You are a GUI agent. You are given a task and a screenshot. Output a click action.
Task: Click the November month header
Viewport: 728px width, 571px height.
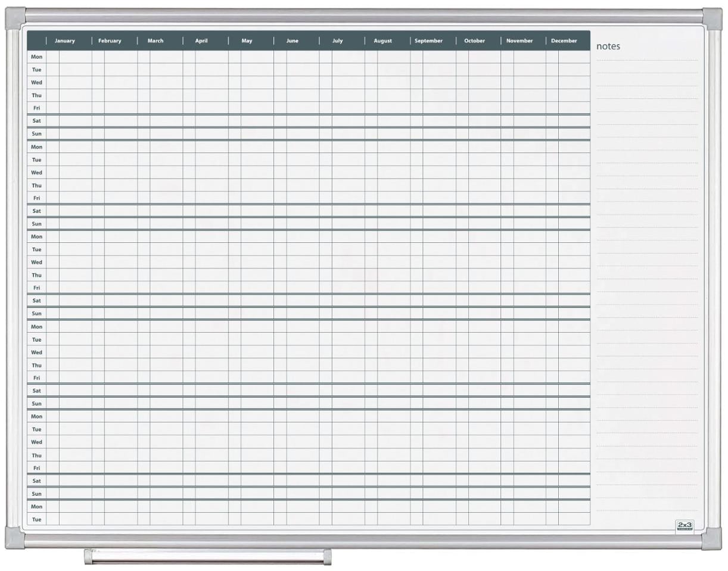(519, 41)
